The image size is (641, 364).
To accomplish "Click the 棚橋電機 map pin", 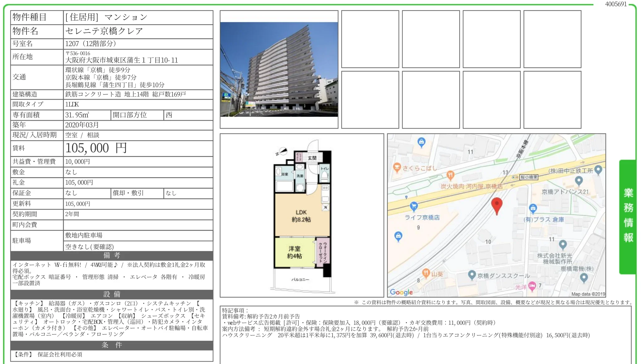I will [x=584, y=277].
